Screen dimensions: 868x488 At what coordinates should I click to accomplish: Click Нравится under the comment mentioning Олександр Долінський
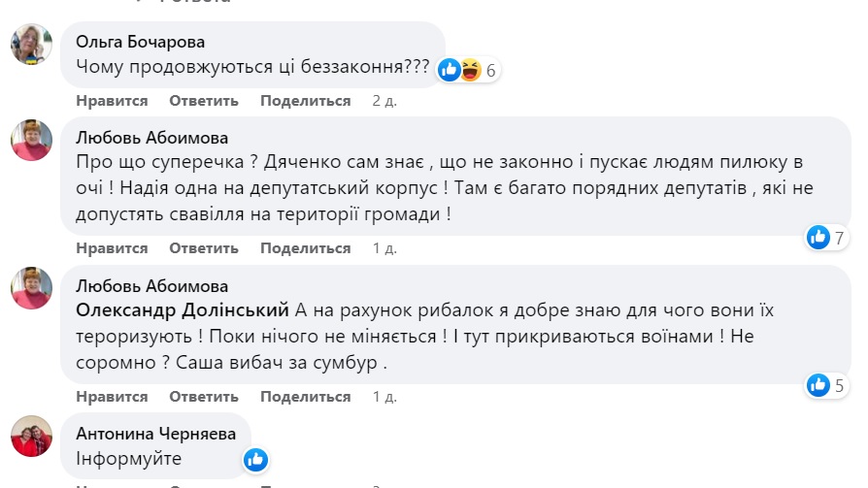112,397
